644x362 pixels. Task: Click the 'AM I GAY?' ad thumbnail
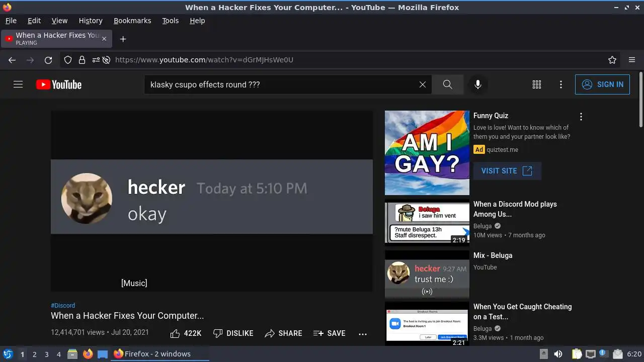coord(427,153)
